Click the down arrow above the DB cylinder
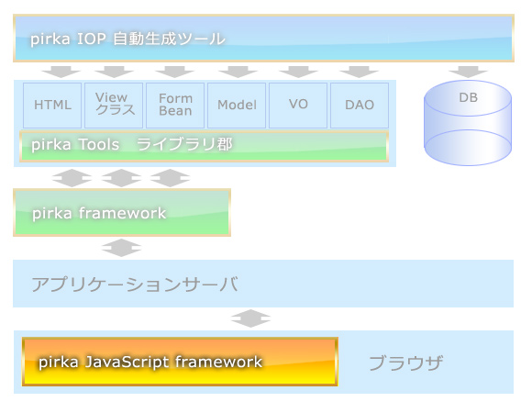The width and height of the screenshot is (532, 413). (468, 72)
